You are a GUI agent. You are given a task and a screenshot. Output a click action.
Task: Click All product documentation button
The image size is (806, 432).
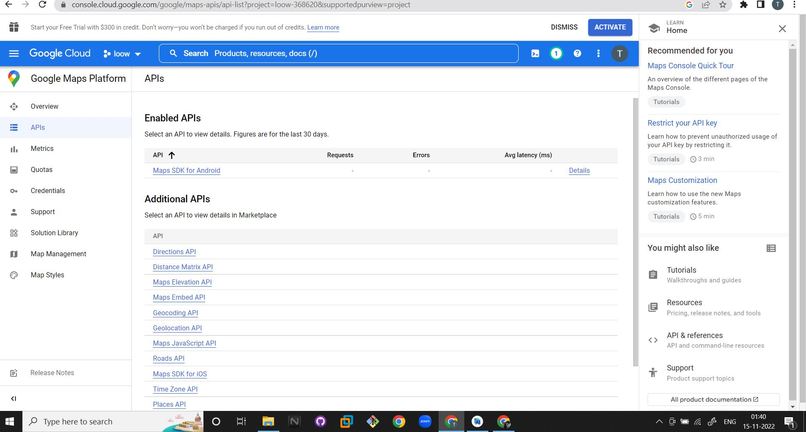click(713, 400)
